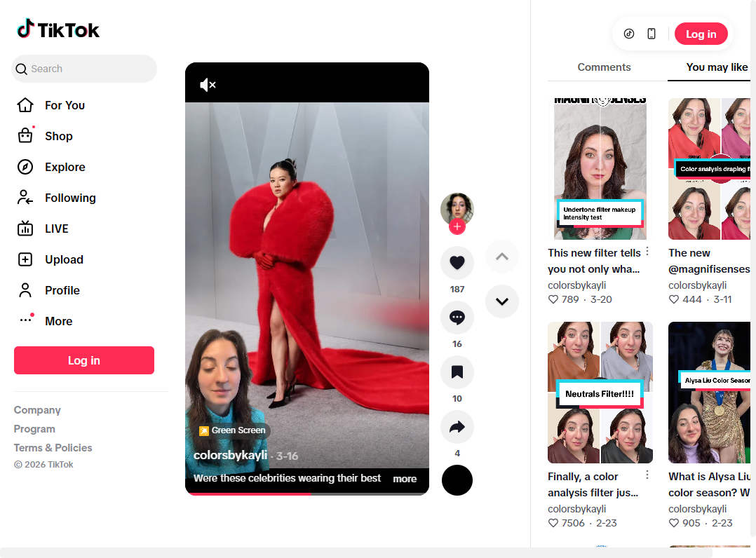The height and width of the screenshot is (558, 756).
Task: Open comments via the speech bubble icon
Action: pyautogui.click(x=457, y=318)
